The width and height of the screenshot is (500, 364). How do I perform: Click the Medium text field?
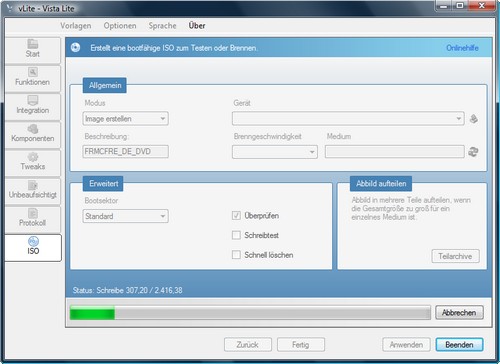pyautogui.click(x=395, y=152)
